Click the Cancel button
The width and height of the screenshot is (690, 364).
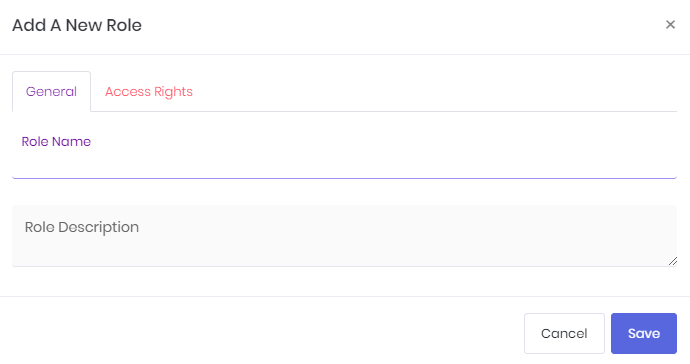pyautogui.click(x=564, y=333)
